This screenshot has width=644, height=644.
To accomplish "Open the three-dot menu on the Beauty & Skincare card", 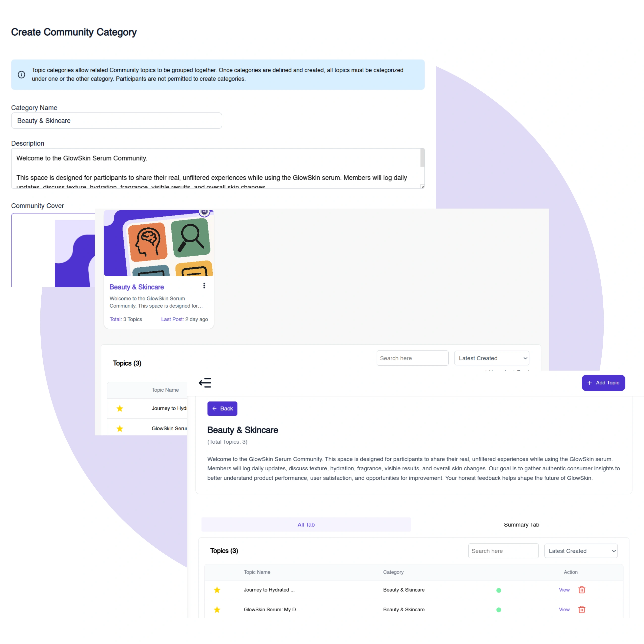I will 204,286.
